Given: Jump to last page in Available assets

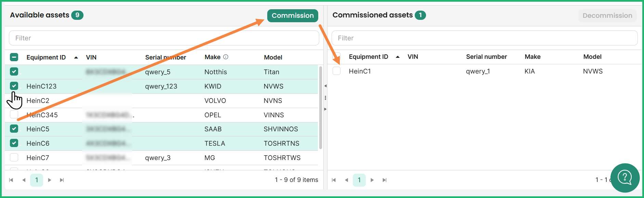Looking at the screenshot, I should 62,180.
